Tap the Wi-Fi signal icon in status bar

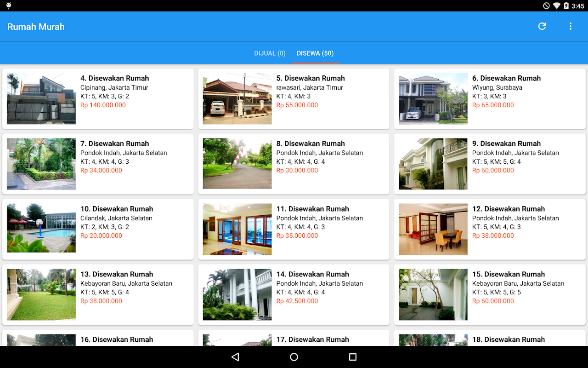tap(556, 6)
